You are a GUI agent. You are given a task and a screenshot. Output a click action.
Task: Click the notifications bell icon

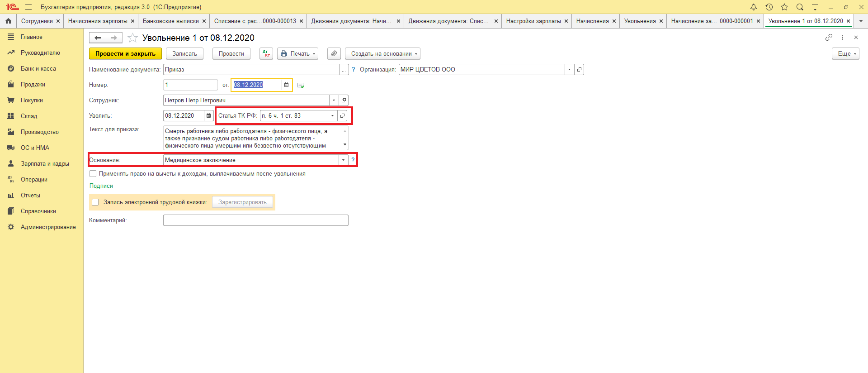tap(754, 7)
